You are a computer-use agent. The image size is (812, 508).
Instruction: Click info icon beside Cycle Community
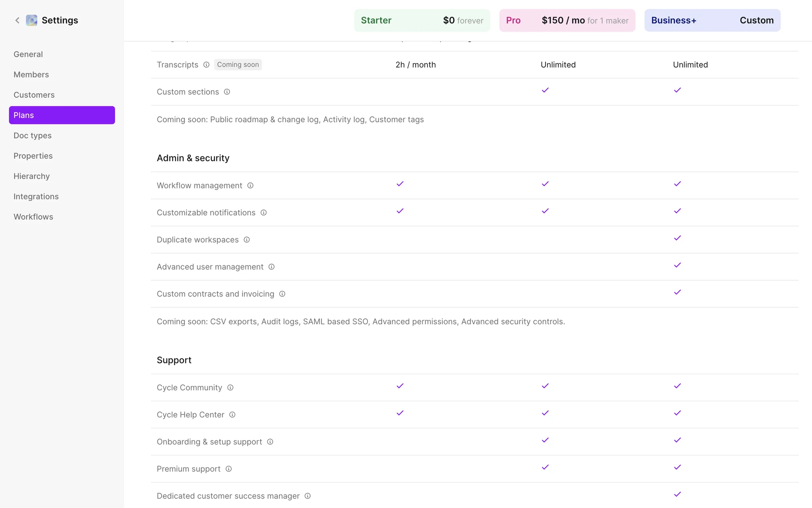(230, 387)
